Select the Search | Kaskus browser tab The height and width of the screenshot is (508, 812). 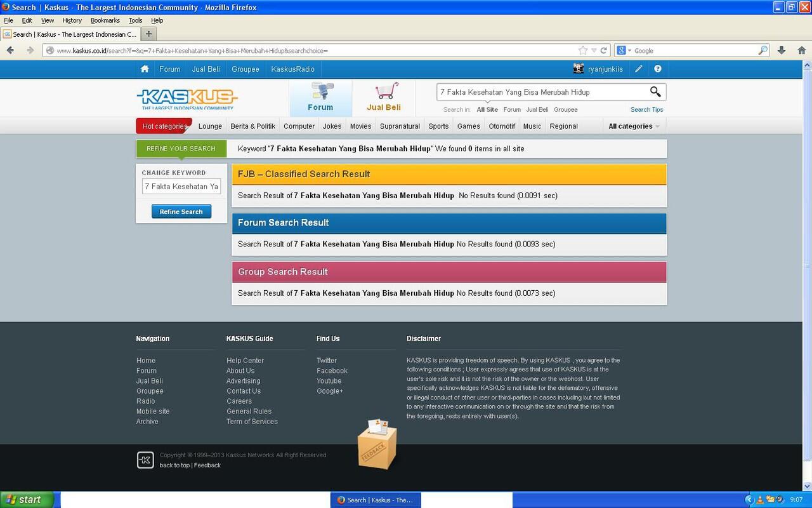pyautogui.click(x=70, y=34)
